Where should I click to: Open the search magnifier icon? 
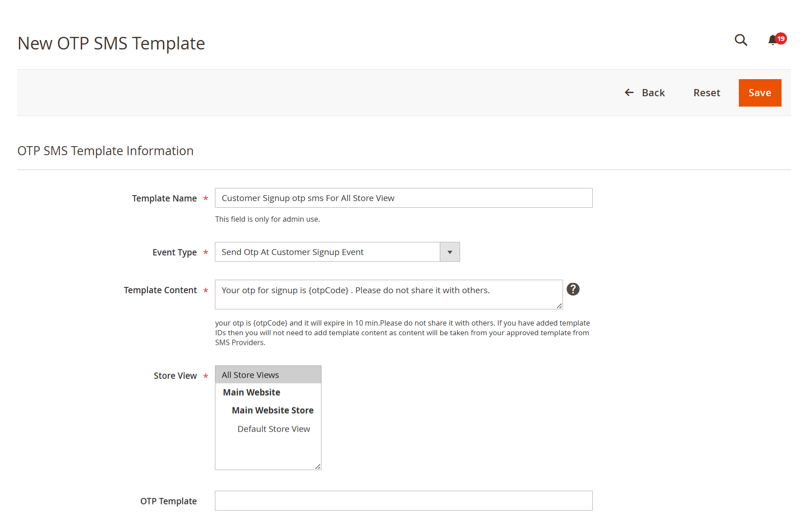click(741, 40)
